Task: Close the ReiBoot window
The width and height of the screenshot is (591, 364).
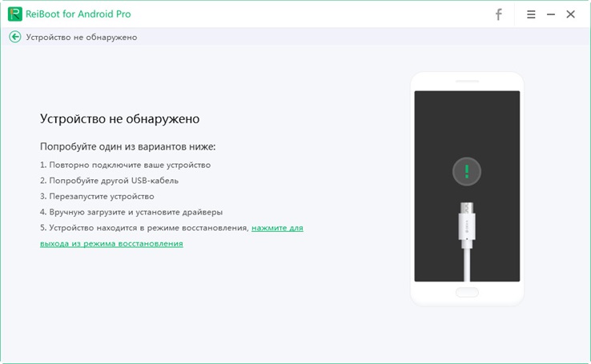Action: pos(571,14)
